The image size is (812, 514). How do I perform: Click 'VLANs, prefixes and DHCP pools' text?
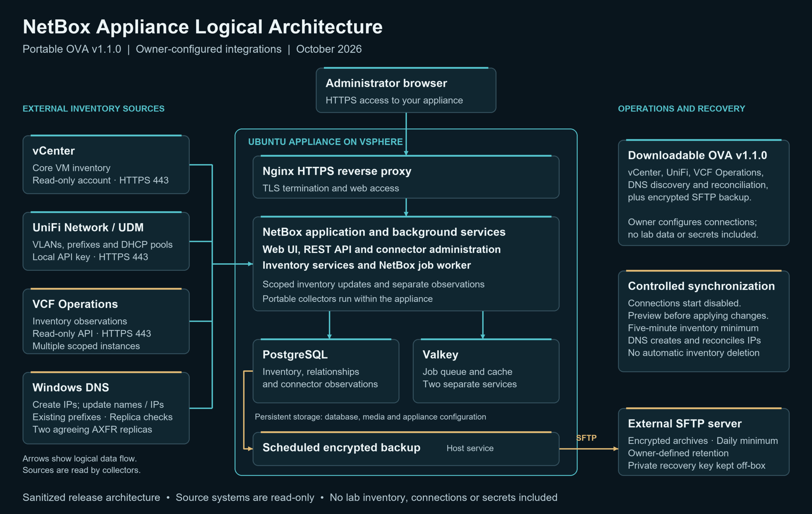coord(102,244)
